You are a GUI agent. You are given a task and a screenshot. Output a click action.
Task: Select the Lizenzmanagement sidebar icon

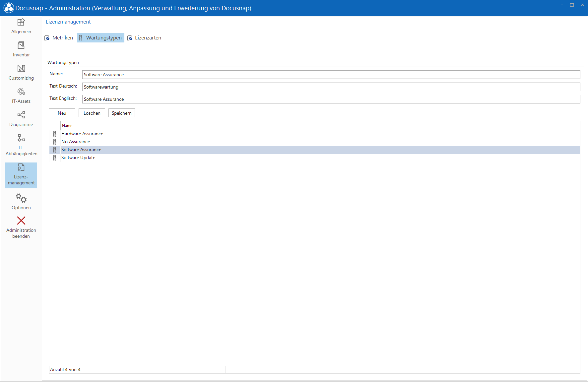(x=21, y=167)
